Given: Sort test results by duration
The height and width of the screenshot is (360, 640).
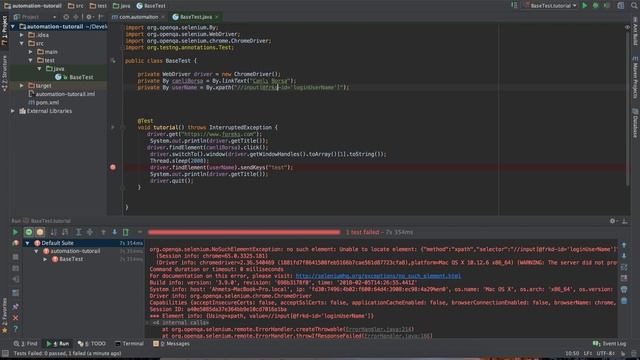Looking at the screenshot, I should [65, 232].
